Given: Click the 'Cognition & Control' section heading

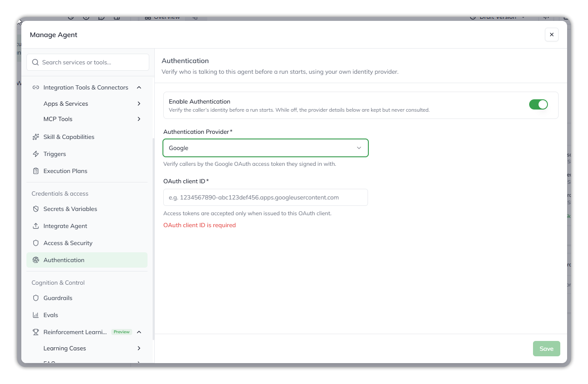Looking at the screenshot, I should coord(58,283).
